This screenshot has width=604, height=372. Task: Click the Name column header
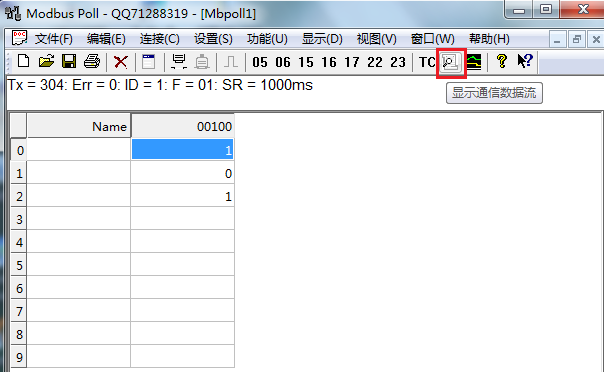(x=79, y=126)
